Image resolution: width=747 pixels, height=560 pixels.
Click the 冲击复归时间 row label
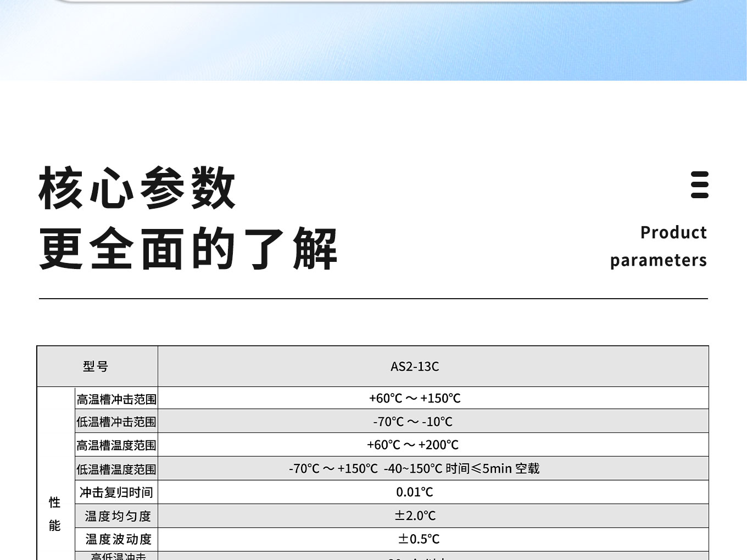pyautogui.click(x=116, y=492)
